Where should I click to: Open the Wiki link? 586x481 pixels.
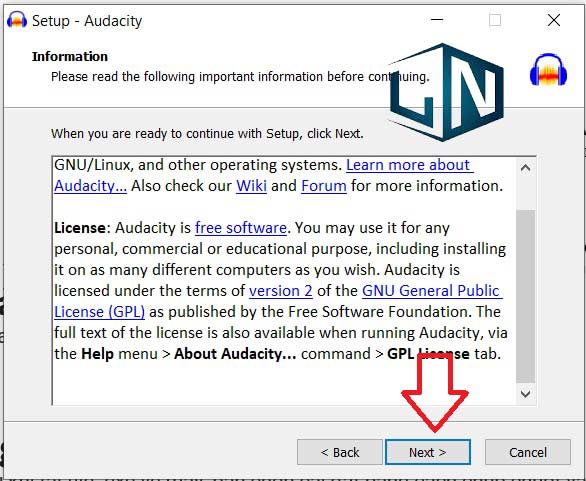coord(252,186)
